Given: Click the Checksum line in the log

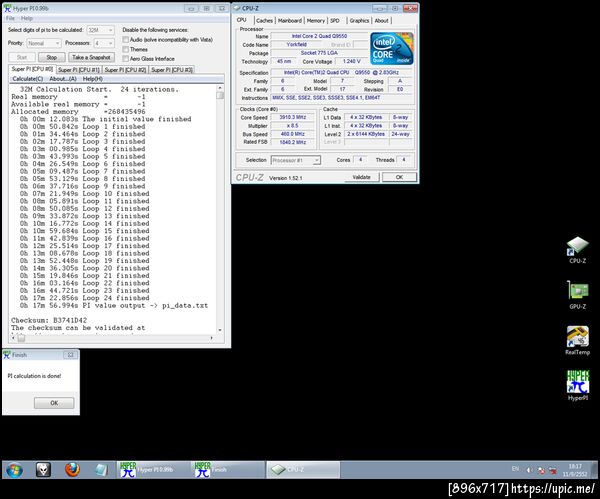Looking at the screenshot, I should pyautogui.click(x=49, y=320).
